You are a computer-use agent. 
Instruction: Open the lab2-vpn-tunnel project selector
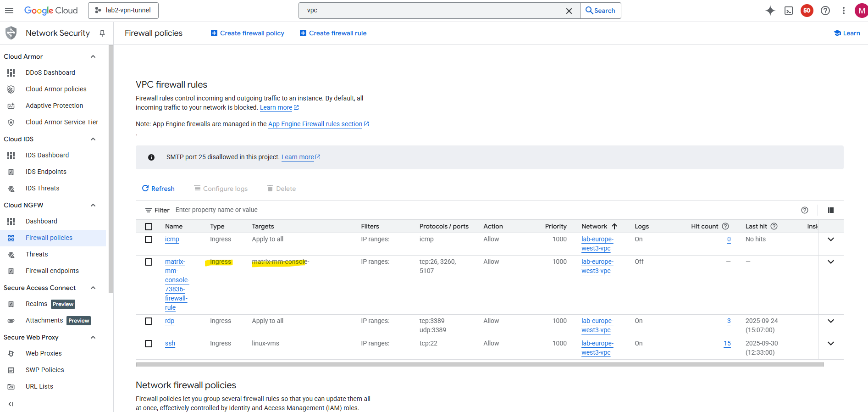point(123,11)
